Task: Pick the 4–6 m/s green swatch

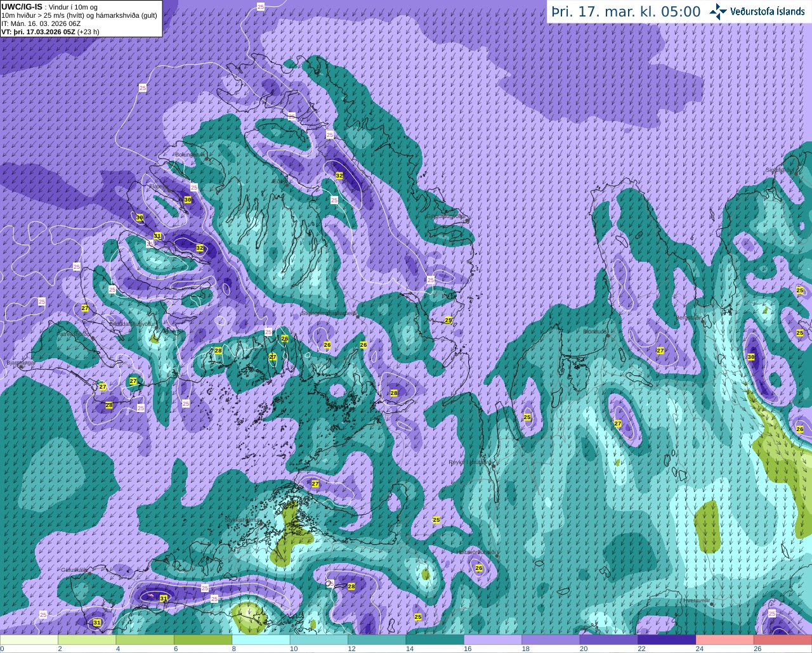Action: [145, 640]
